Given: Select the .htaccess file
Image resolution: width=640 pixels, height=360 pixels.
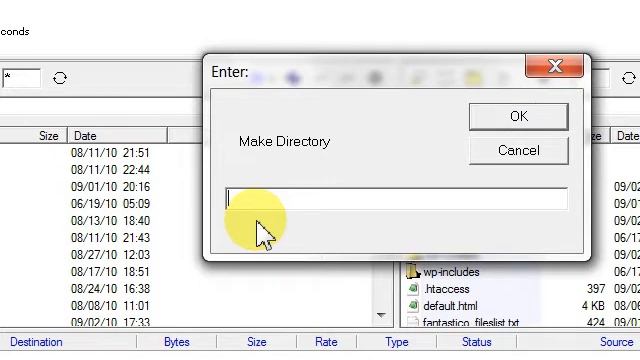Looking at the screenshot, I should pyautogui.click(x=447, y=289).
